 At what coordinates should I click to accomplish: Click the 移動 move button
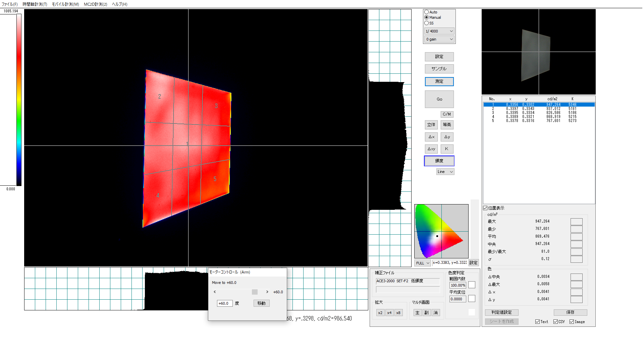[261, 303]
